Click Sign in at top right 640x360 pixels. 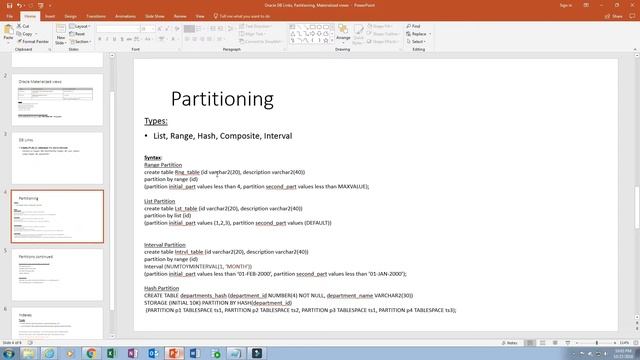[566, 5]
